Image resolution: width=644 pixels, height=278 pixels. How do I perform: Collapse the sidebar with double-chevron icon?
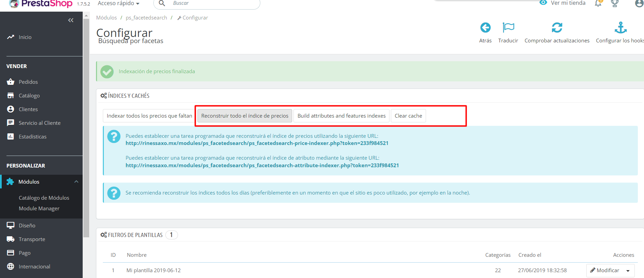click(x=71, y=20)
